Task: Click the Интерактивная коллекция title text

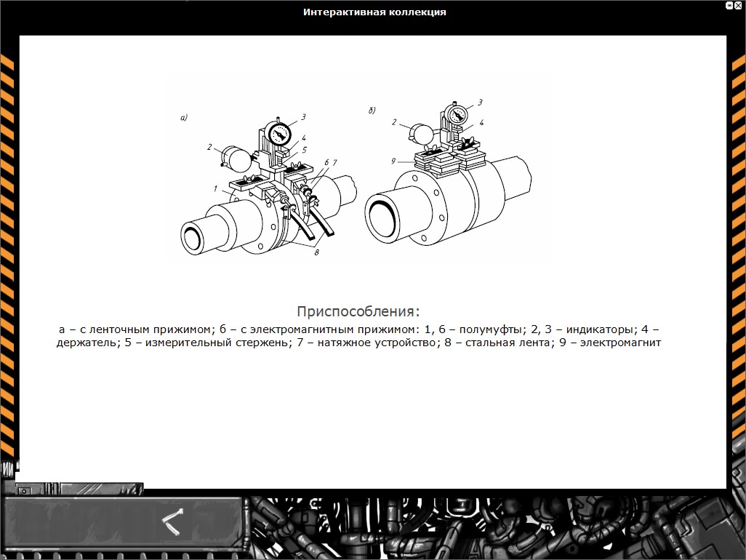Action: [374, 12]
